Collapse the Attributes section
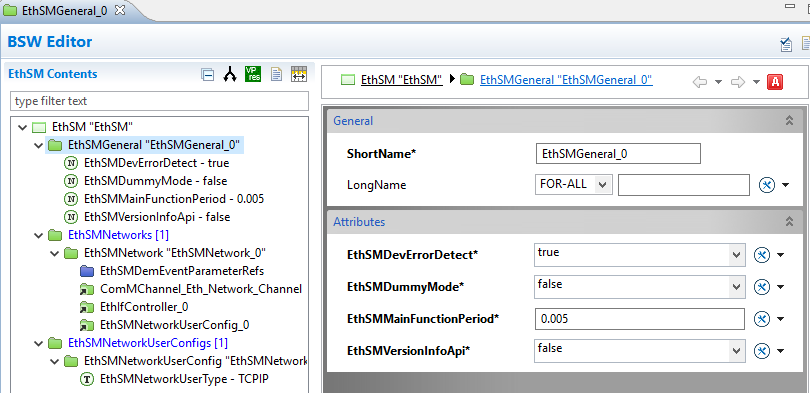Image resolution: width=810 pixels, height=393 pixels. point(789,222)
